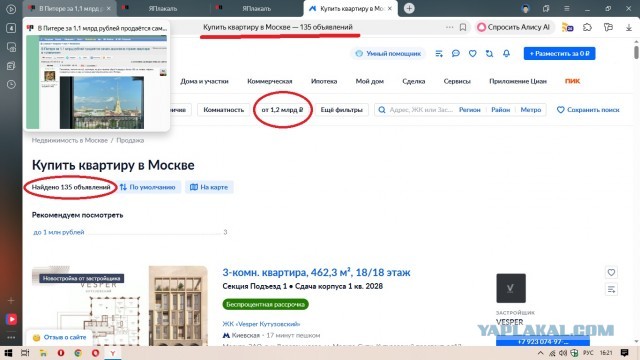The image size is (640, 360).
Task: Open 'Недвижимость в Москве' breadcrumb
Action: (x=70, y=140)
